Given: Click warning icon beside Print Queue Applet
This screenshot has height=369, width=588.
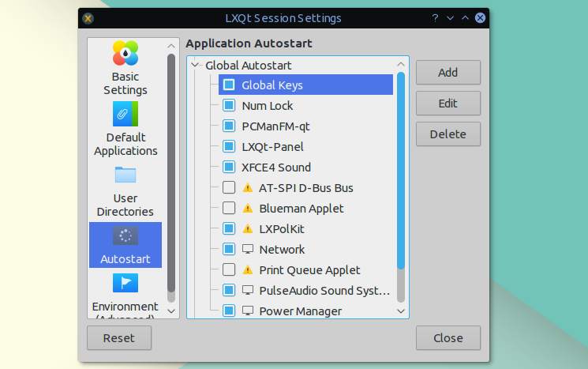Looking at the screenshot, I should coord(248,269).
